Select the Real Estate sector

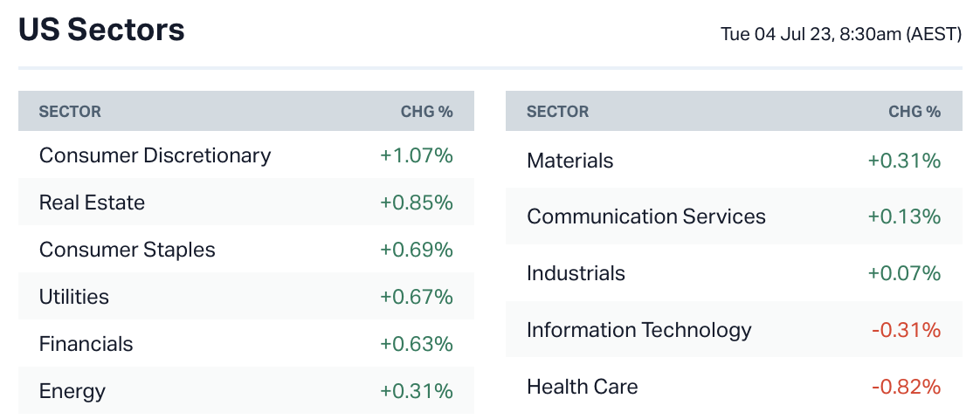pos(92,203)
